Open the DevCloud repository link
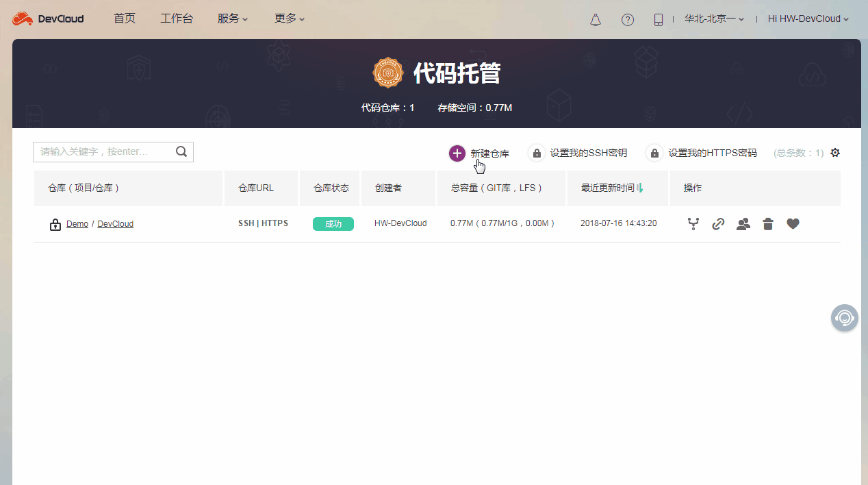The image size is (868, 485). point(115,224)
